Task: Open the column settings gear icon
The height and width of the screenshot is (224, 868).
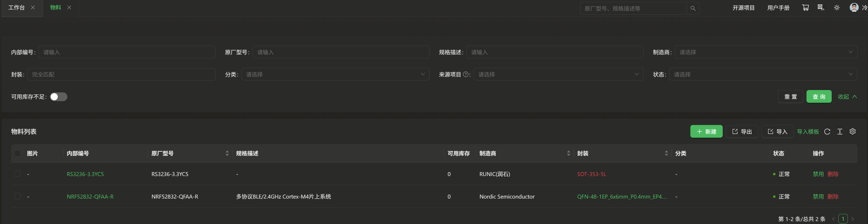Action: (853, 132)
